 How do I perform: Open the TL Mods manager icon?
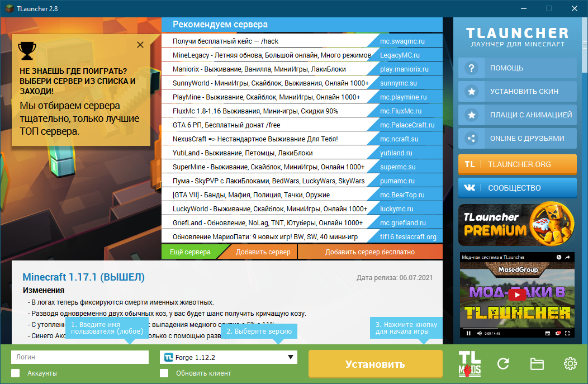click(469, 364)
